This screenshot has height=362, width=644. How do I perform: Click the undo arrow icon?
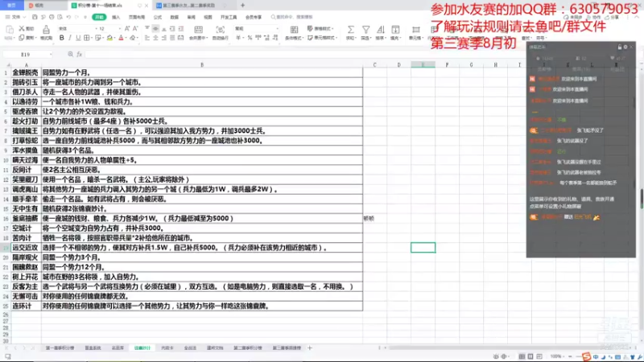point(68,17)
